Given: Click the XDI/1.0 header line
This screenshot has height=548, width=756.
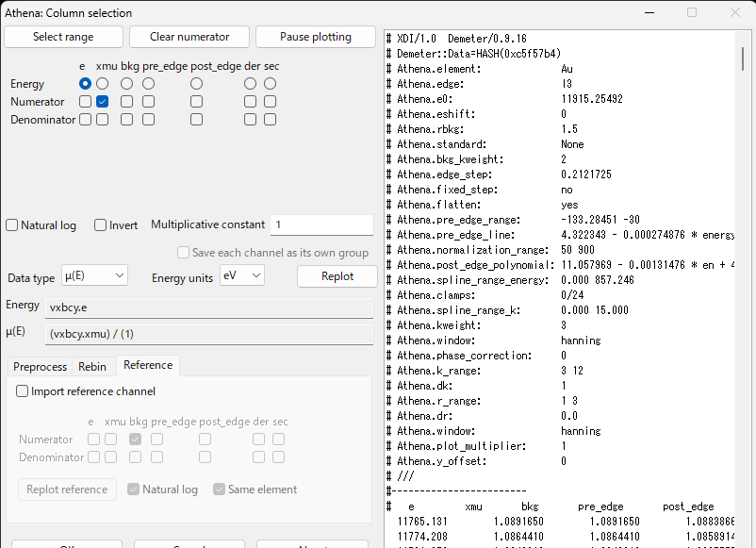Looking at the screenshot, I should pos(456,39).
